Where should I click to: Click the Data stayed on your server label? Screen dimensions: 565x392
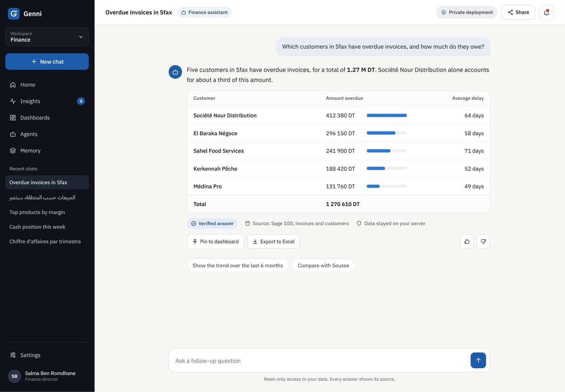pyautogui.click(x=391, y=223)
